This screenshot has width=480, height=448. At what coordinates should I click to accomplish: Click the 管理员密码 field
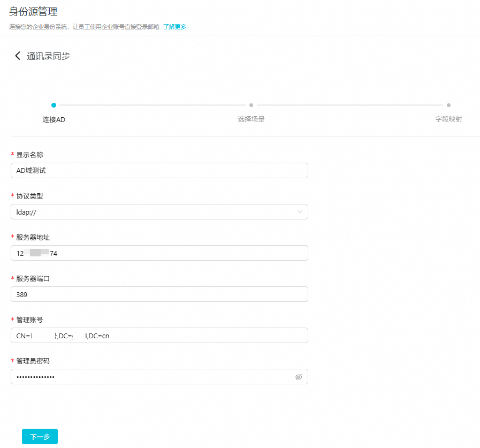coord(159,377)
